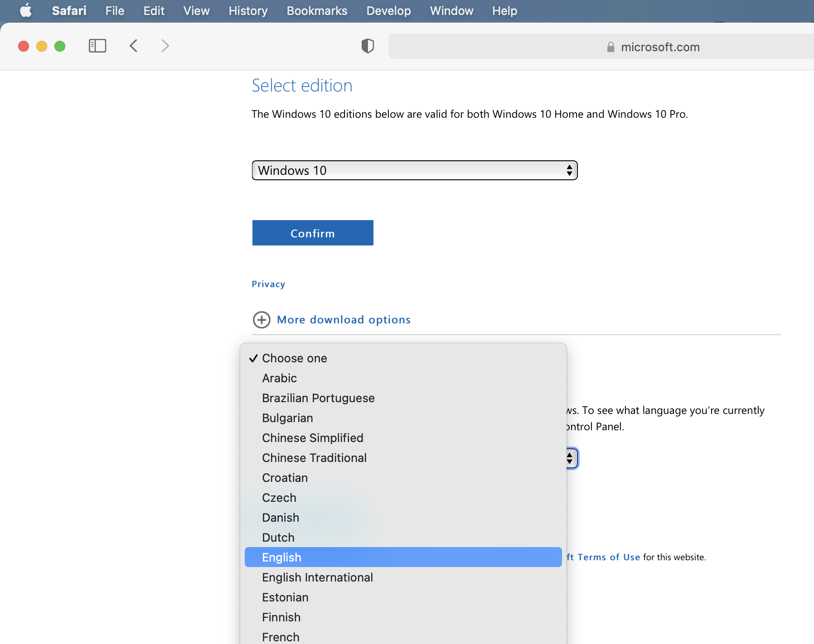
Task: Open the Develop menu
Action: (x=388, y=11)
